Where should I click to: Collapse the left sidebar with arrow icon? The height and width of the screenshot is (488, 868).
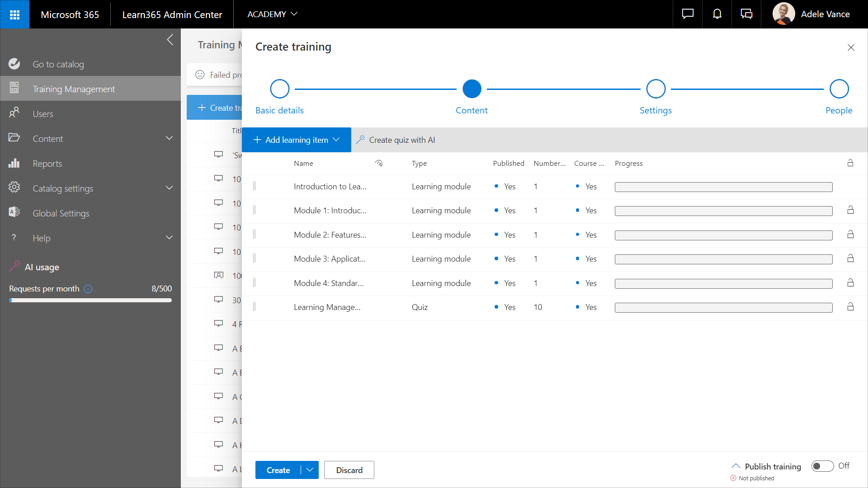coord(170,40)
